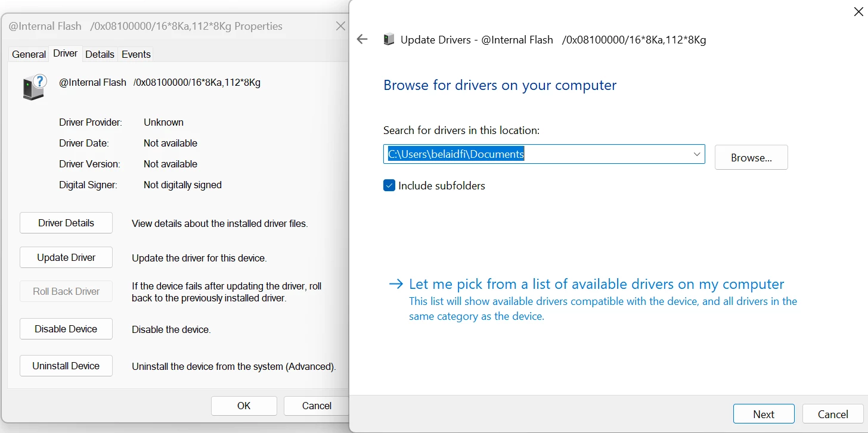Close the Update Drivers wizard window
Image resolution: width=868 pixels, height=433 pixels.
click(858, 11)
